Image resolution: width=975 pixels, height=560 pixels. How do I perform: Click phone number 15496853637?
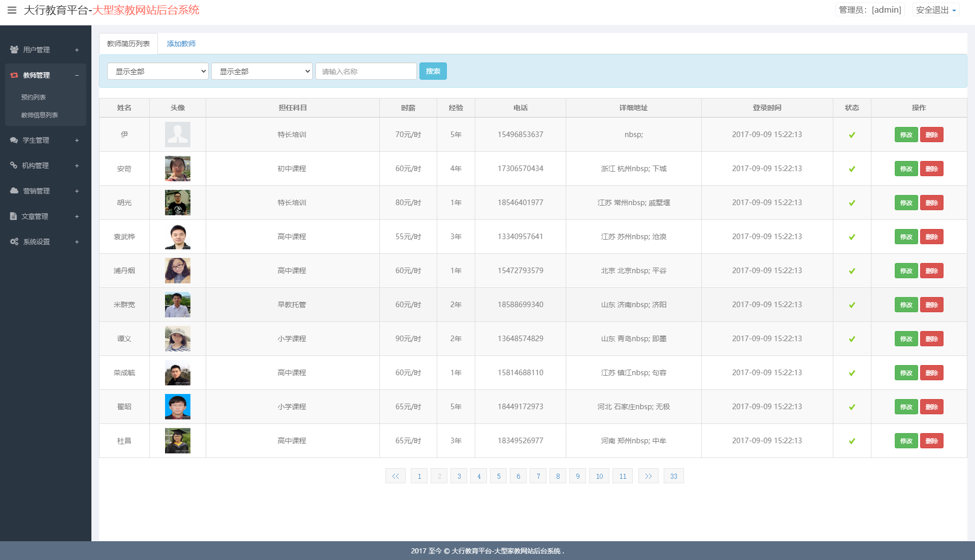click(x=521, y=135)
